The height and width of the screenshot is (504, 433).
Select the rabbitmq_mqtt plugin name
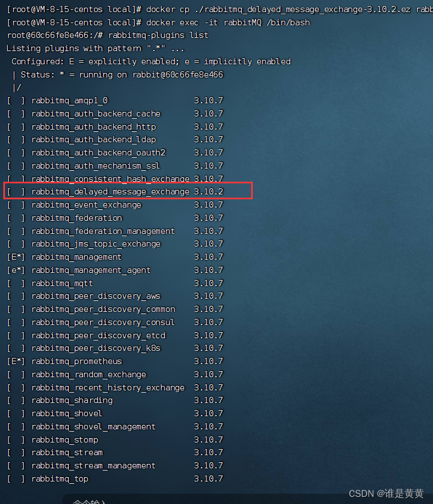click(x=62, y=283)
